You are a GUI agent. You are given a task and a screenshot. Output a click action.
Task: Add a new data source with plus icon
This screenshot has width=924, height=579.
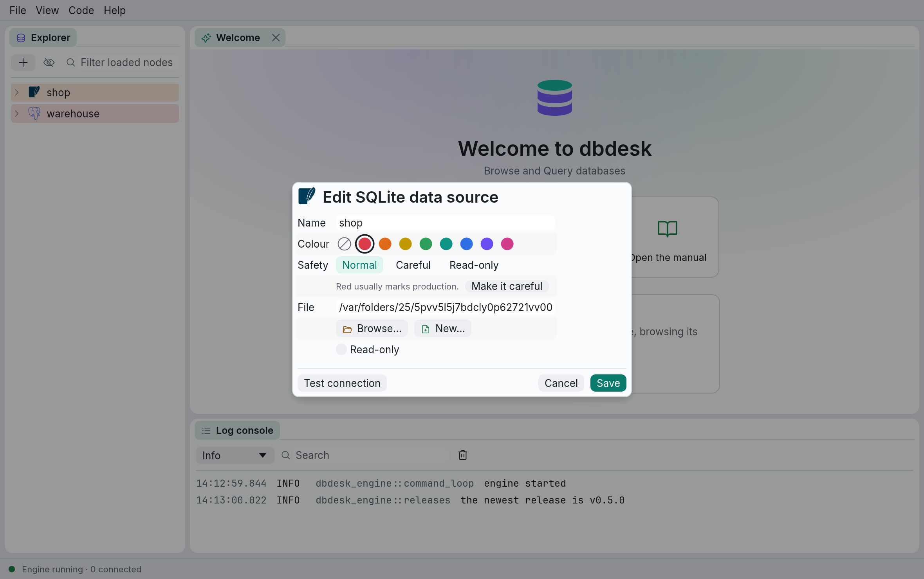click(x=23, y=63)
